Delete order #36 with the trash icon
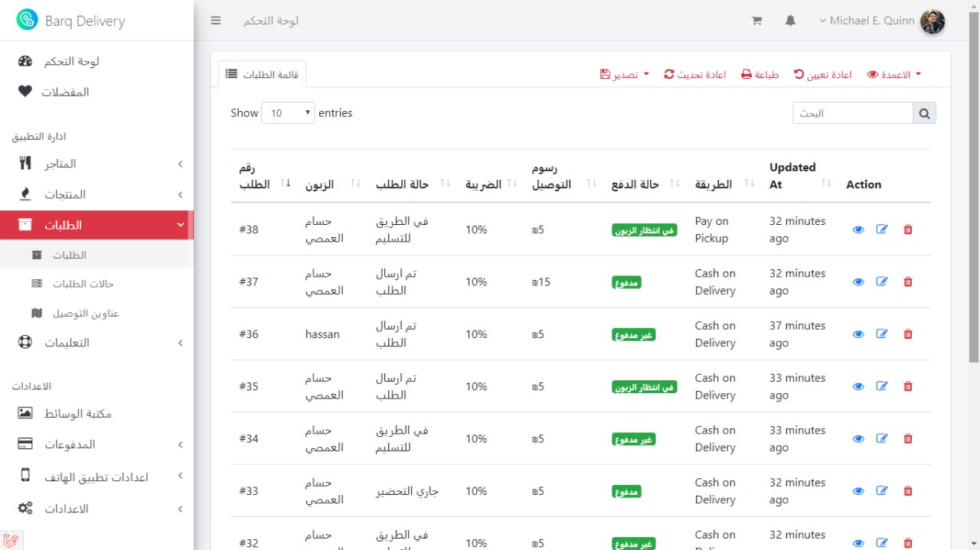This screenshot has height=550, width=980. tap(907, 334)
